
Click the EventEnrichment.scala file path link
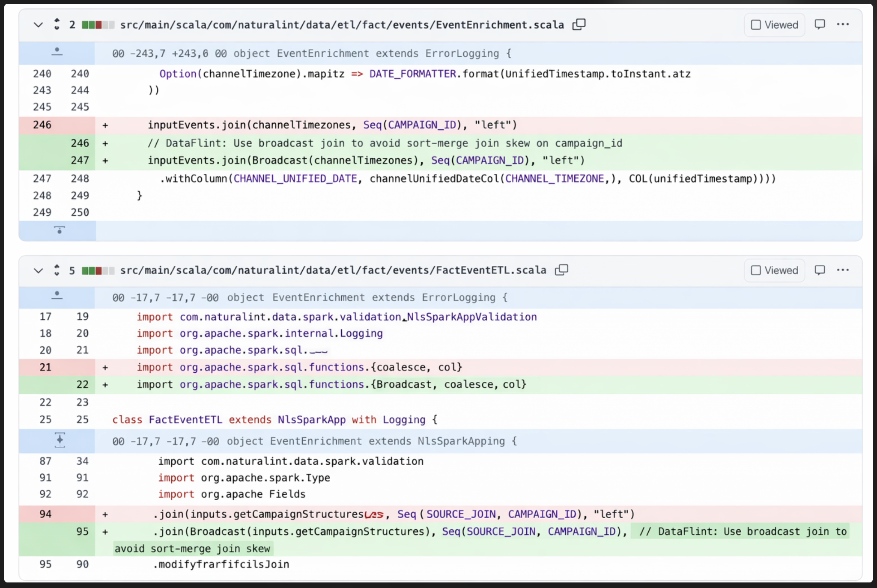[x=342, y=24]
